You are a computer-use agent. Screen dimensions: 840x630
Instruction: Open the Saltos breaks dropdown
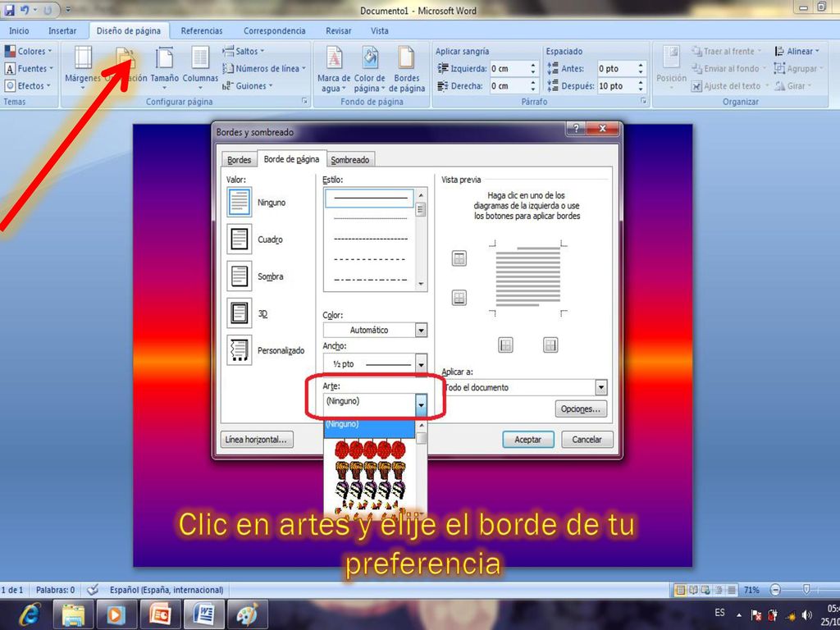244,51
